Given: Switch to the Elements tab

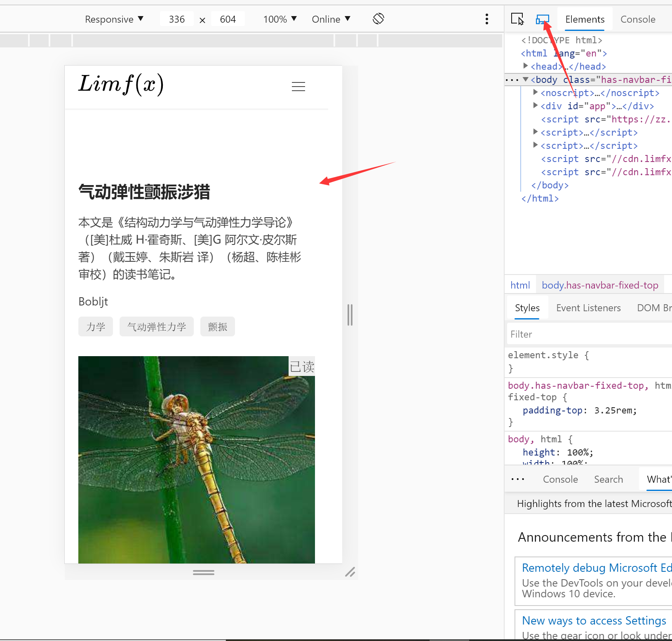Looking at the screenshot, I should click(x=585, y=19).
